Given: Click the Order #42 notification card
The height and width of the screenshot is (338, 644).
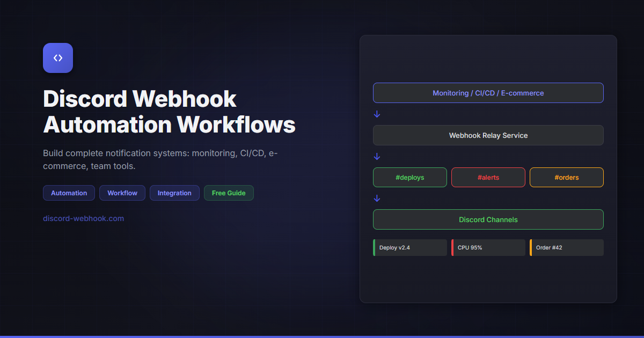Looking at the screenshot, I should click(x=566, y=247).
